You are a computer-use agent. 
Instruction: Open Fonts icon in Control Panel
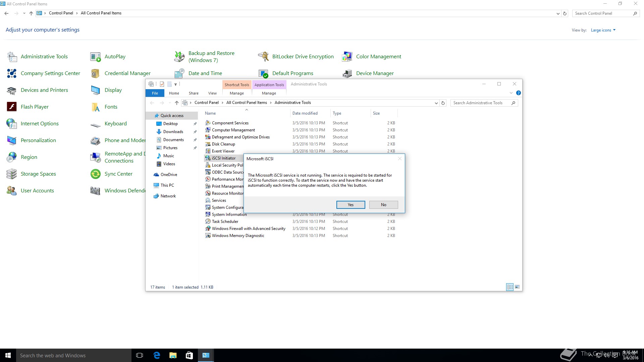pos(96,107)
